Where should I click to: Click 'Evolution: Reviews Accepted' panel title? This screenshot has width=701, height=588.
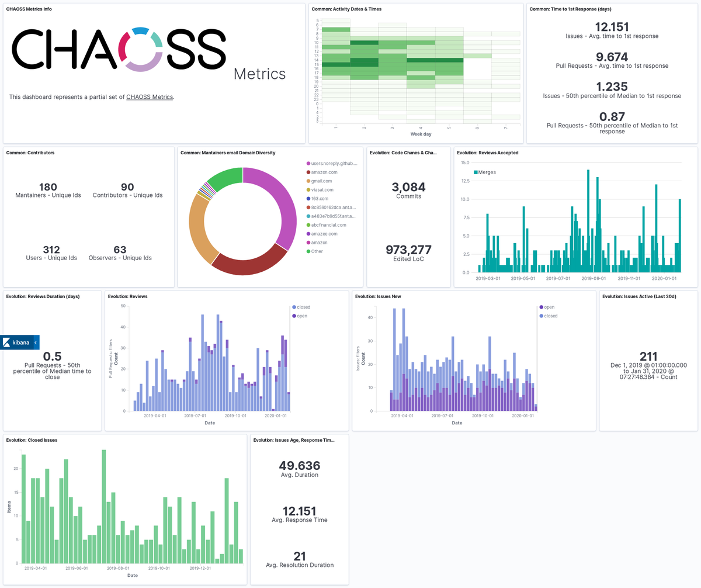pos(487,153)
